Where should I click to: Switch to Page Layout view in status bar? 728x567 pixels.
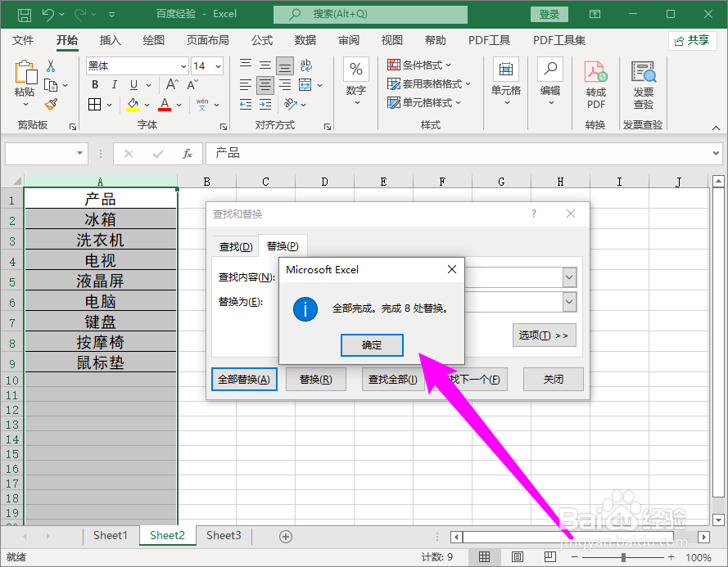[518, 557]
